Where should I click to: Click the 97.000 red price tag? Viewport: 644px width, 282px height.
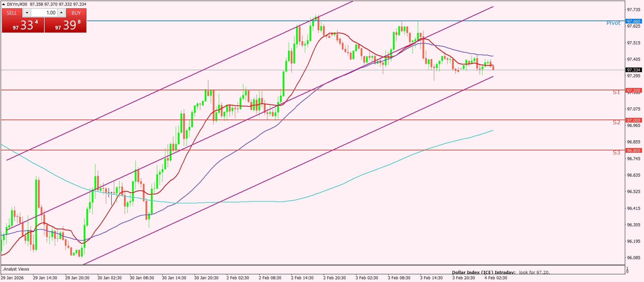click(633, 120)
